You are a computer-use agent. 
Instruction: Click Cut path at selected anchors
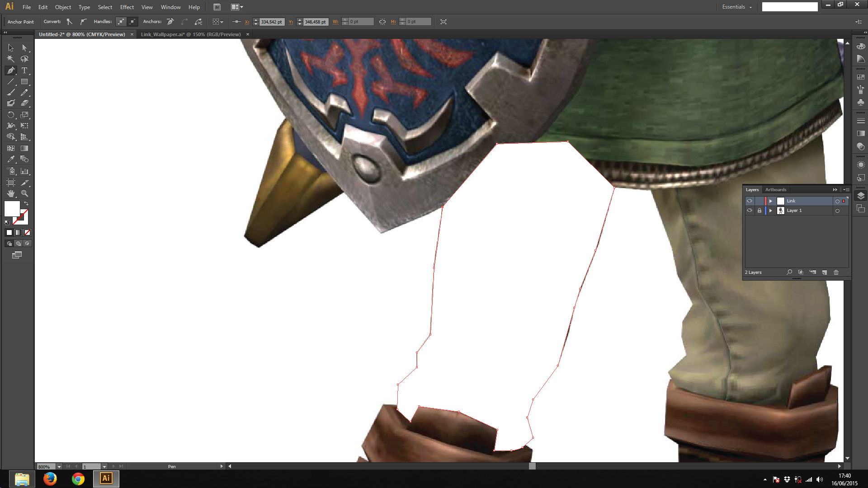click(198, 22)
